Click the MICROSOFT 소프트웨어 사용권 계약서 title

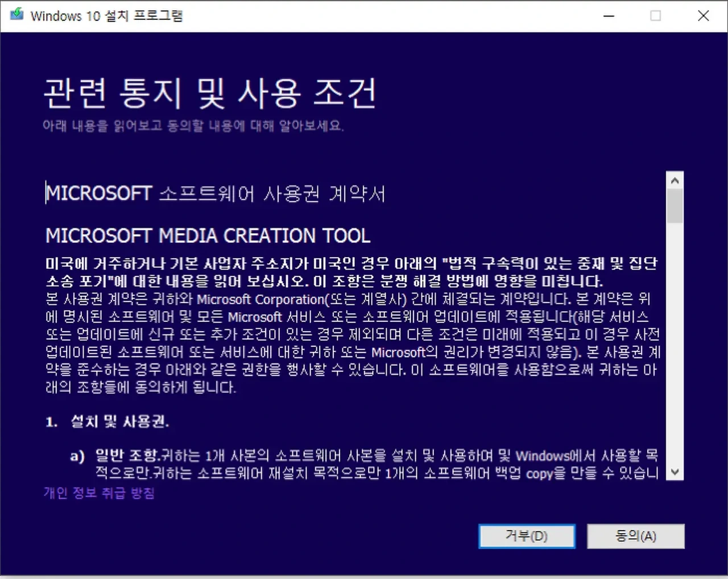tap(216, 194)
